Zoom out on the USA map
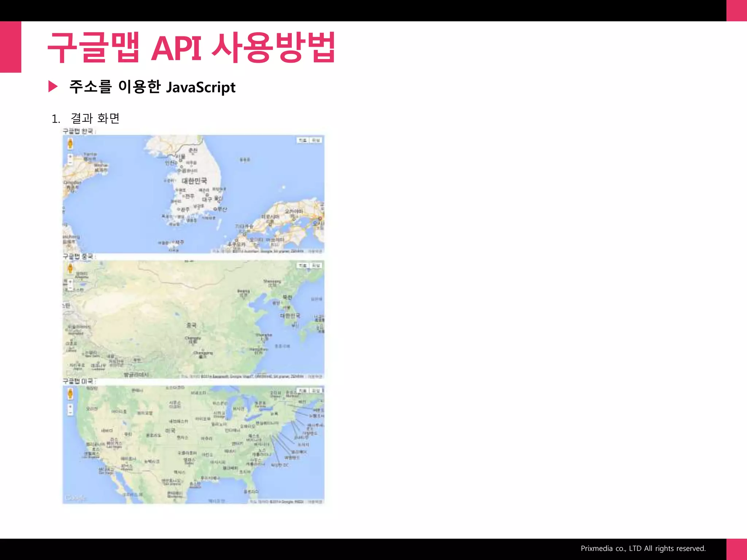The width and height of the screenshot is (747, 560). coord(70,413)
